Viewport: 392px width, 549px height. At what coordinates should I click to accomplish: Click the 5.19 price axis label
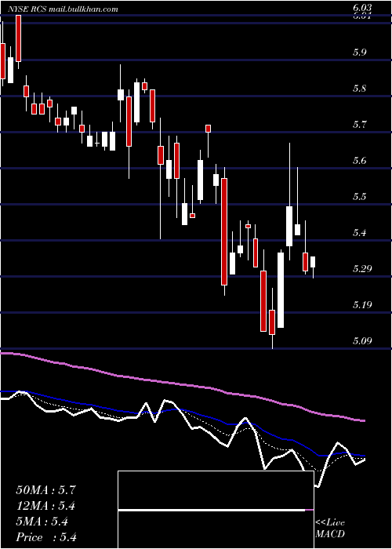point(362,304)
